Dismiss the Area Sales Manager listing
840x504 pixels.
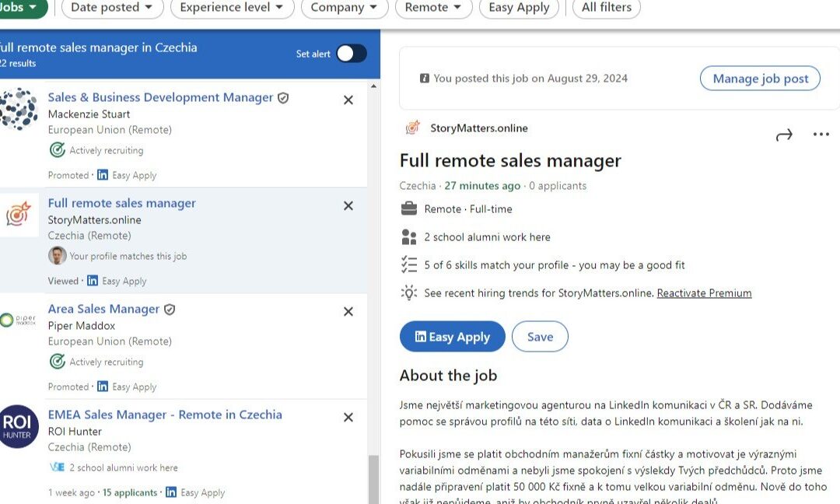348,311
